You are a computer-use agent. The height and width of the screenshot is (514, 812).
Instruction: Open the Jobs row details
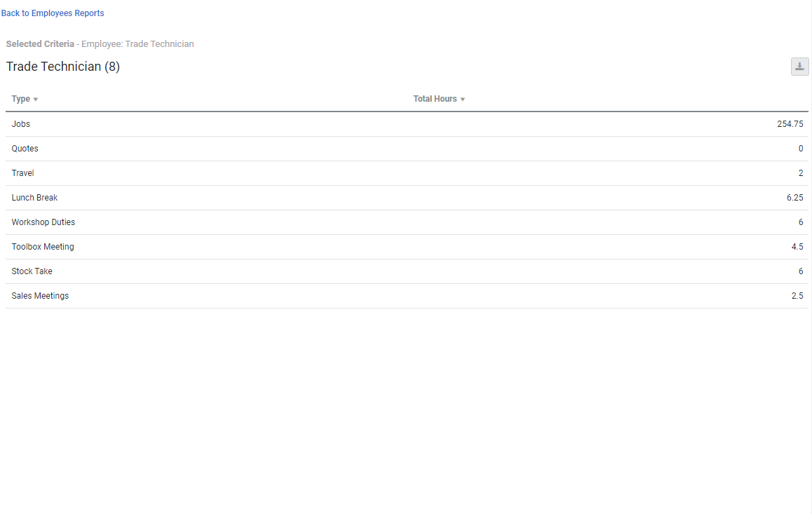[20, 123]
